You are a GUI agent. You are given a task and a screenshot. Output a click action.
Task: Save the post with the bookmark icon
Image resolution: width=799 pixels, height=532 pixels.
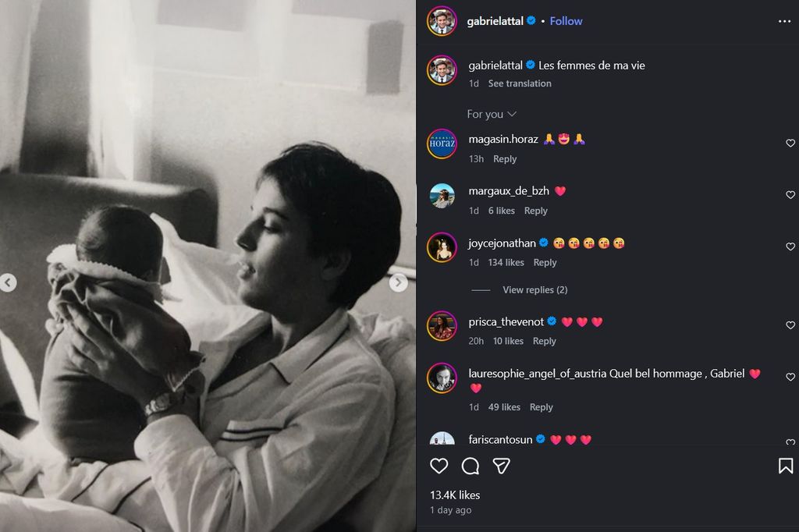(786, 466)
